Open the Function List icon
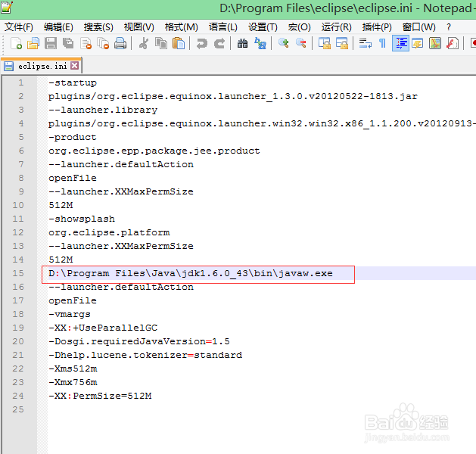476x454 pixels. click(453, 43)
